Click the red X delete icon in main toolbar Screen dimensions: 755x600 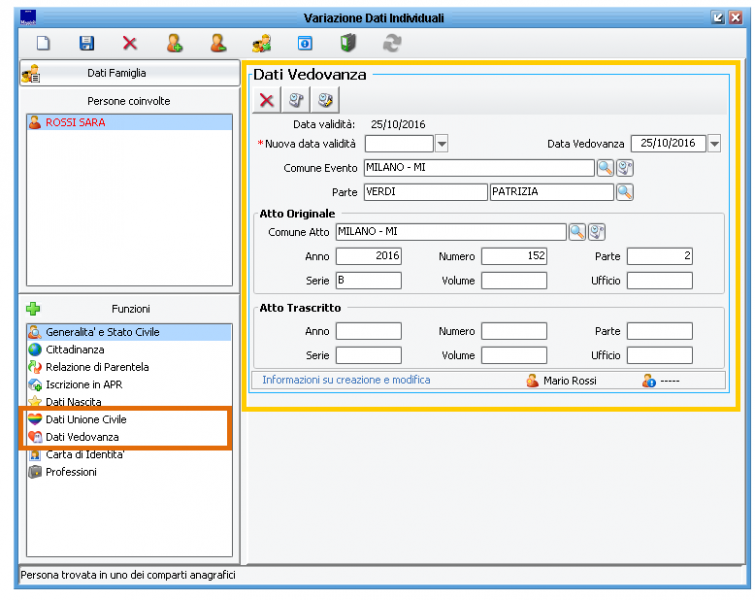130,43
